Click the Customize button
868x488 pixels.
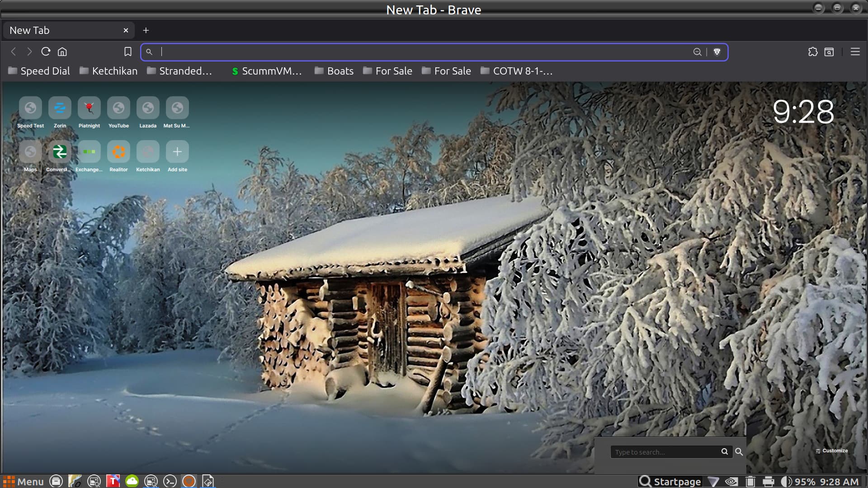coord(832,450)
